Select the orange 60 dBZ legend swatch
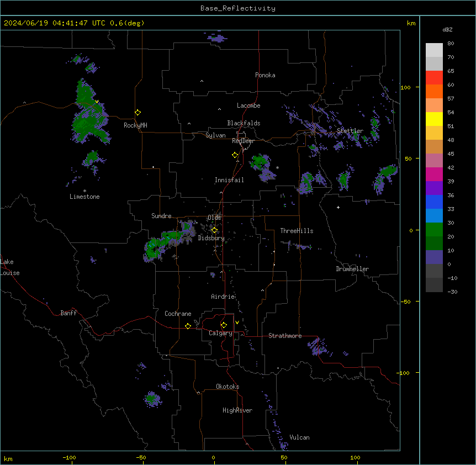The height and width of the screenshot is (465, 476). click(x=434, y=91)
